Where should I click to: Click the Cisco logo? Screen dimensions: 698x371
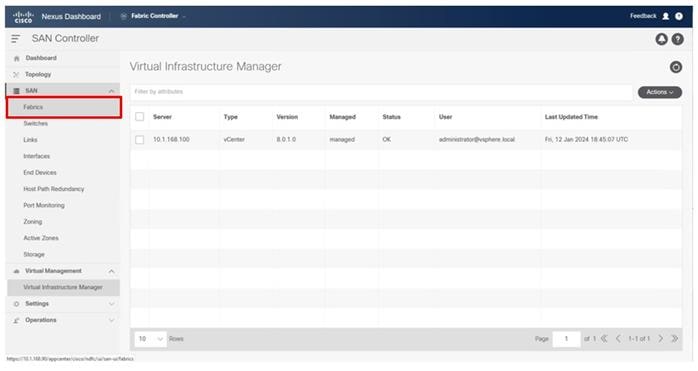[23, 17]
